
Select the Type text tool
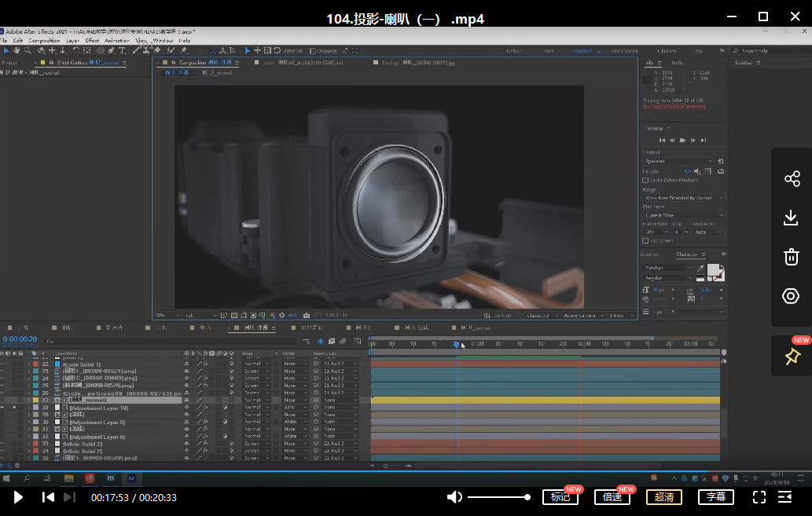pyautogui.click(x=122, y=51)
